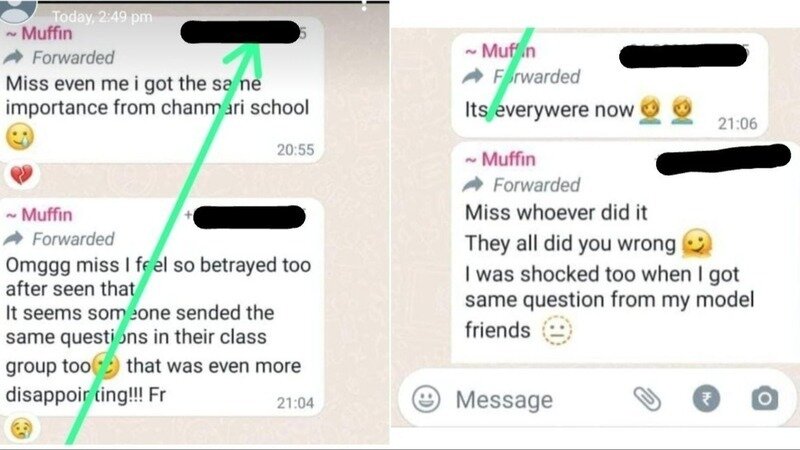800x450 pixels.
Task: Tap forwarded arrow on 'Its everywere now' message
Action: (x=472, y=76)
